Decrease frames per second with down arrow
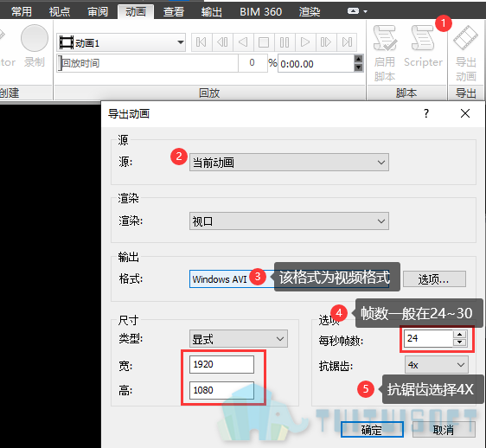 point(460,342)
